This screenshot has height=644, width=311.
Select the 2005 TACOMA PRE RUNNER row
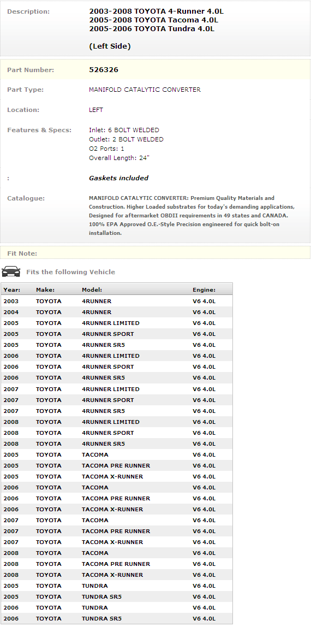[x=117, y=465]
